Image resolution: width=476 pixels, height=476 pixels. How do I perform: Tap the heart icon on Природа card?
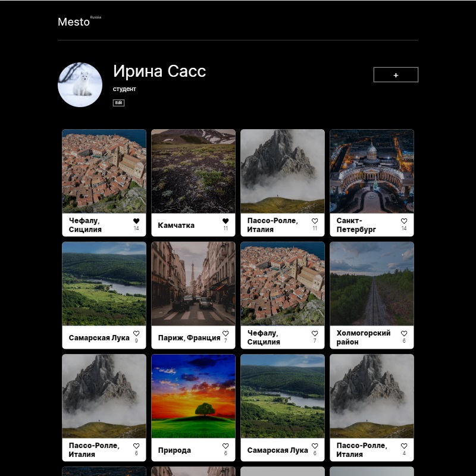point(226,446)
